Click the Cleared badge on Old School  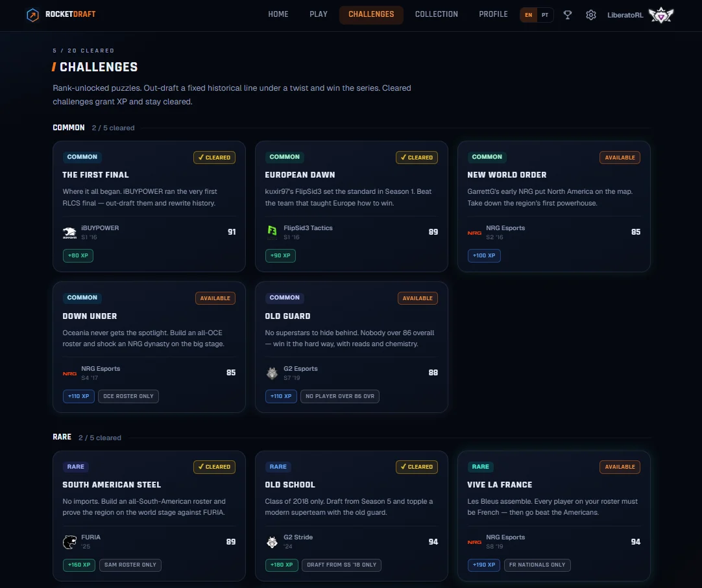click(417, 467)
